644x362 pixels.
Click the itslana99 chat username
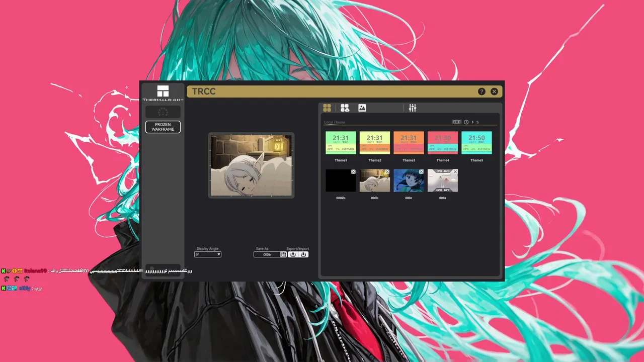point(35,271)
